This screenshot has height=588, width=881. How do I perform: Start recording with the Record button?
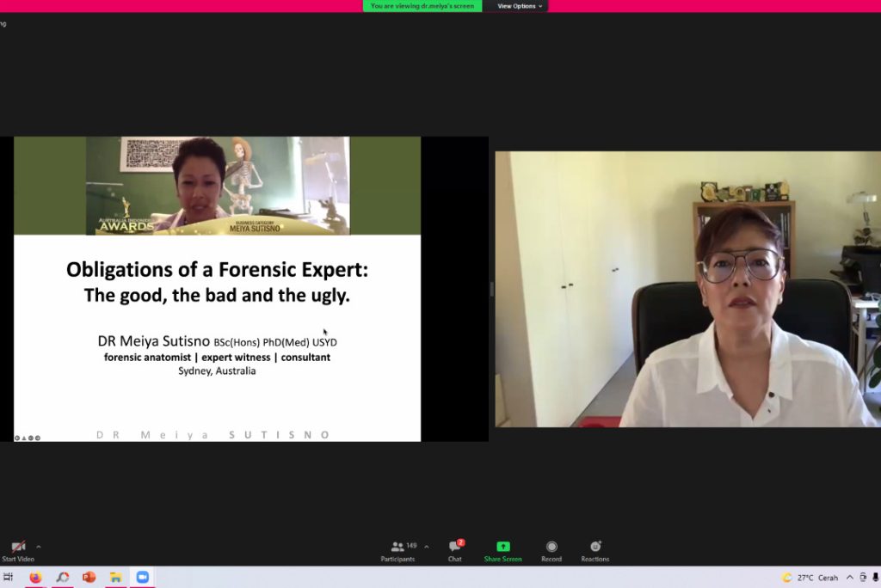(x=551, y=550)
